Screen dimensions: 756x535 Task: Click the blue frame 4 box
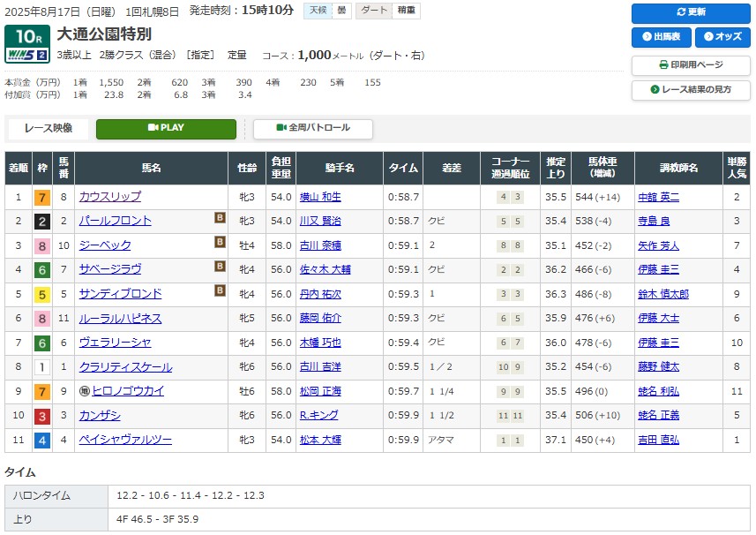click(x=41, y=440)
